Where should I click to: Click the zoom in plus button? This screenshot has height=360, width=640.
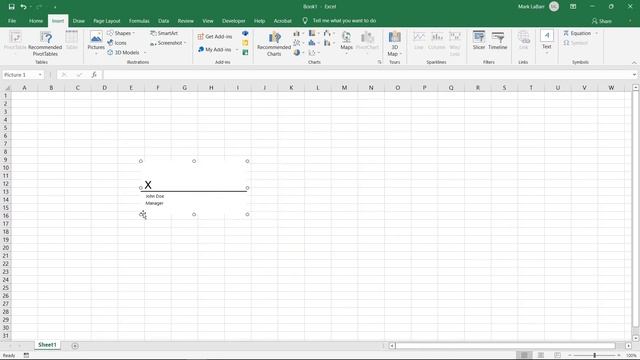coord(619,355)
